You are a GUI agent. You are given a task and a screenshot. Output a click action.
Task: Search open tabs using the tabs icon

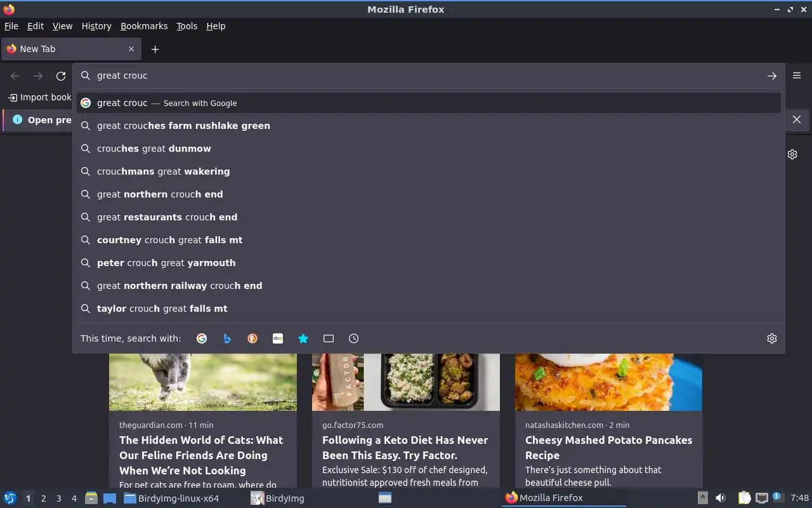point(329,338)
